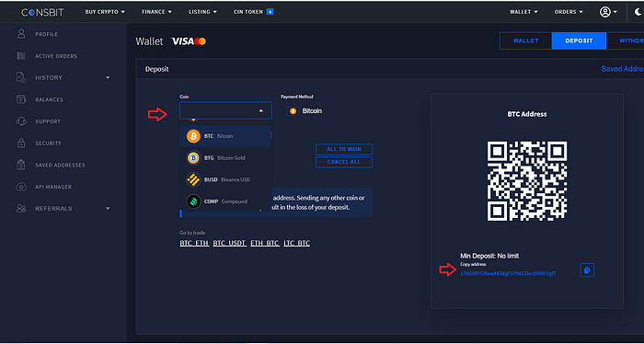This screenshot has width=644, height=344.
Task: Open the Balances wallet icon
Action: [21, 99]
